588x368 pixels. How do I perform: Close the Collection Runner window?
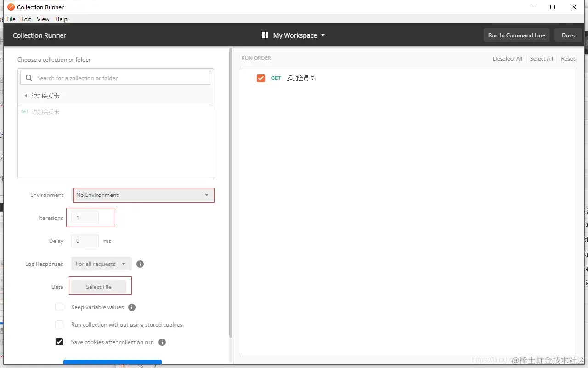[574, 7]
